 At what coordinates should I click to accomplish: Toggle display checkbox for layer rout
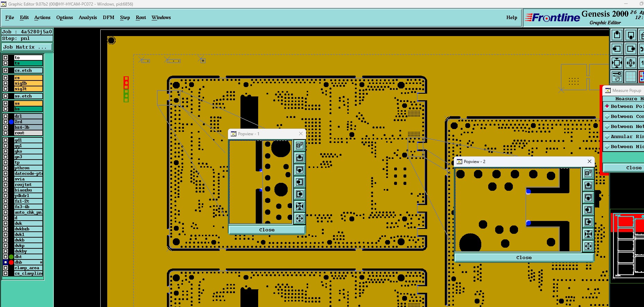tap(6, 133)
